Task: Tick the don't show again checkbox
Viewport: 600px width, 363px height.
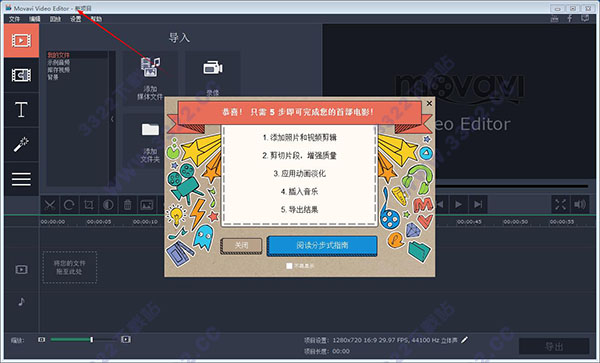Action: click(289, 266)
